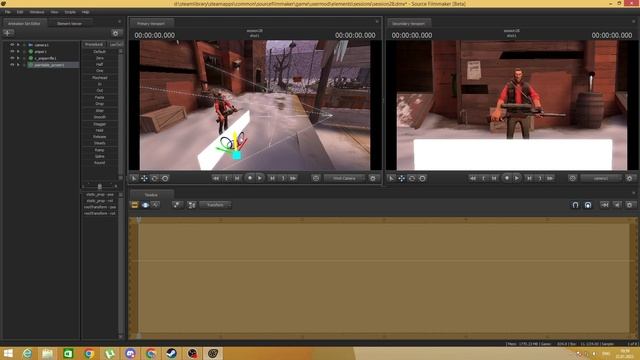Click camera toggle icon in Secondary Viewport
Image resolution: width=640 pixels, height=360 pixels.
(x=573, y=178)
